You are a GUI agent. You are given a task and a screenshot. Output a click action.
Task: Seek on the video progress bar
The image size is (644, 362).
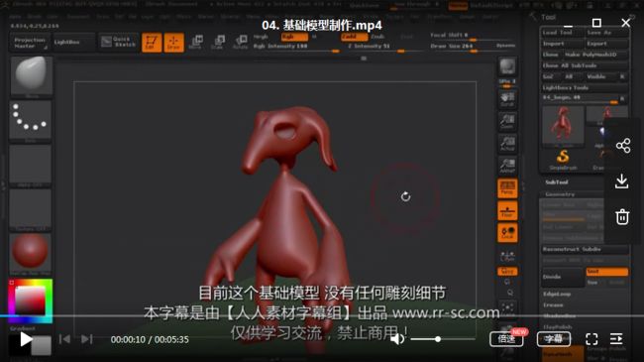tap(322, 316)
